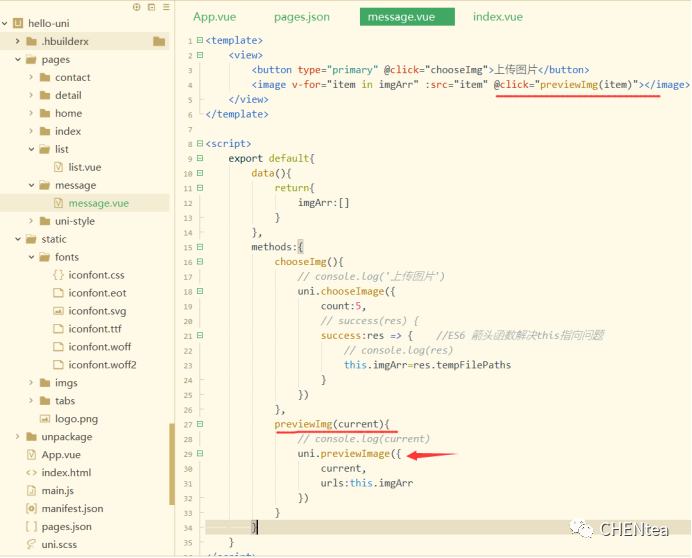
Task: Expand the contact folder in pages
Action: (x=32, y=77)
